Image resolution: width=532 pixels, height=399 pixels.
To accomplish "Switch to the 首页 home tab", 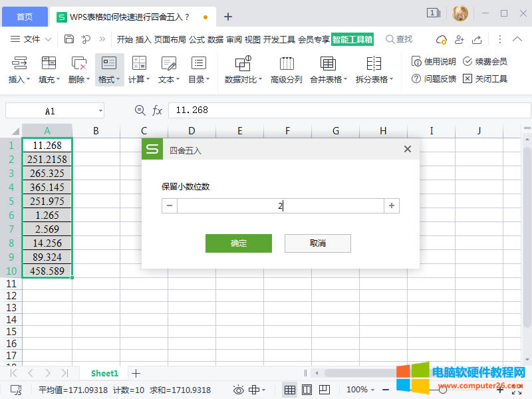I will click(25, 17).
